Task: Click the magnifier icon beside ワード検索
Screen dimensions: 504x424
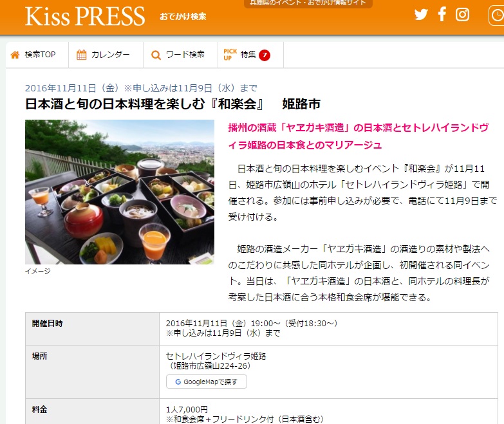Action: click(x=156, y=55)
